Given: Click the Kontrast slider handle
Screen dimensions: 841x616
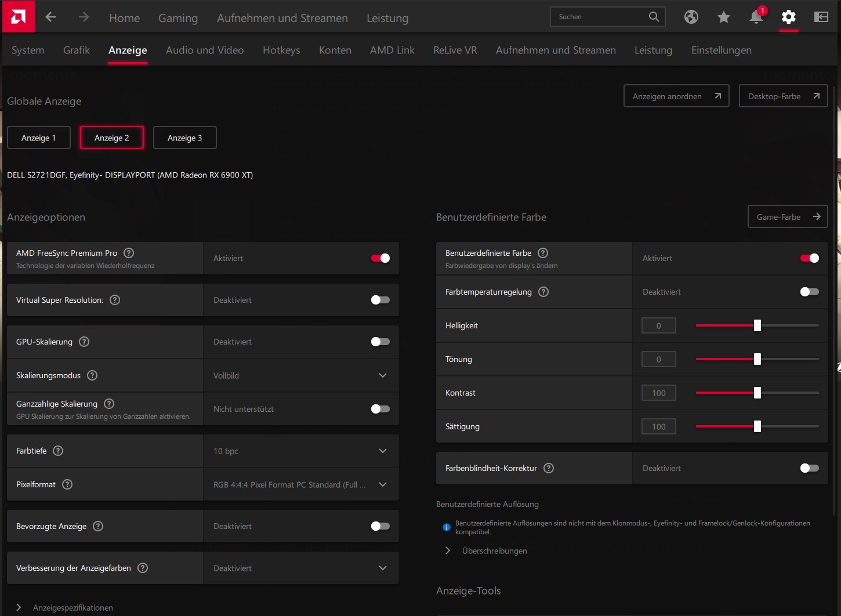Looking at the screenshot, I should (757, 393).
